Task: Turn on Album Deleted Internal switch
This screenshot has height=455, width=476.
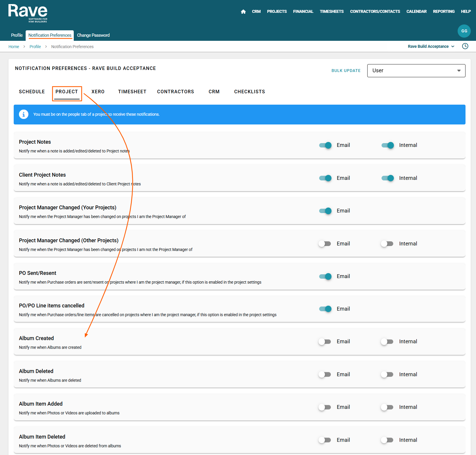Action: 387,375
